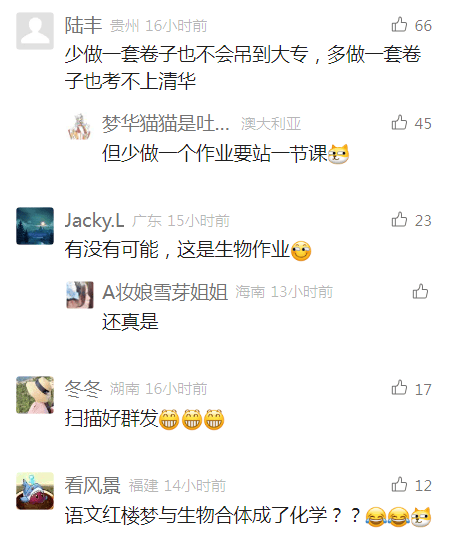
Task: Open 陆丰's gray default avatar
Action: pos(35,31)
